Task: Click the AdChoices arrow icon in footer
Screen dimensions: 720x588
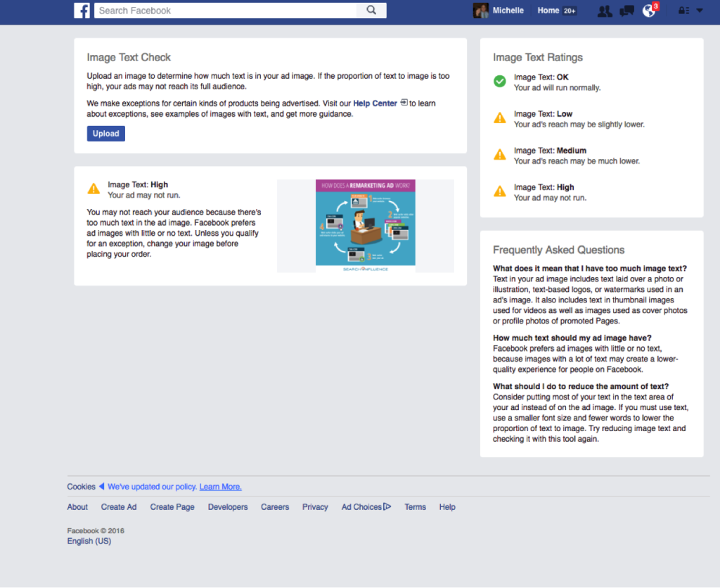Action: [x=387, y=506]
